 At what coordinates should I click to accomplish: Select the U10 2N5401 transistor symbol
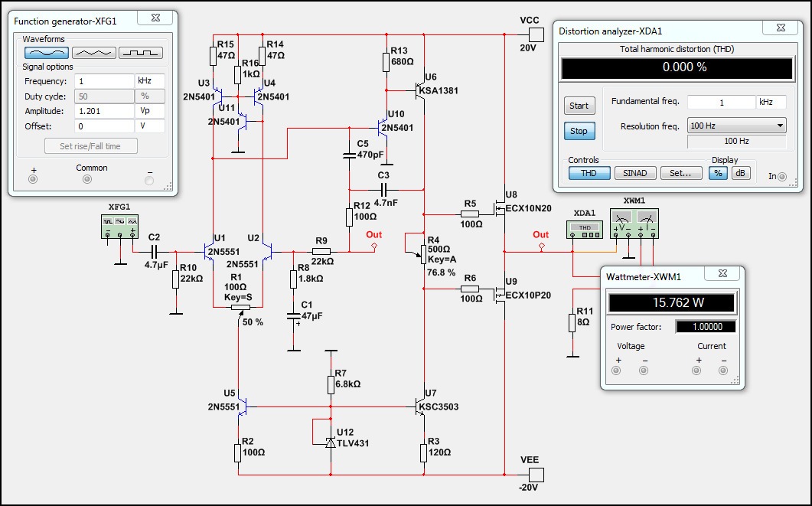pos(383,127)
